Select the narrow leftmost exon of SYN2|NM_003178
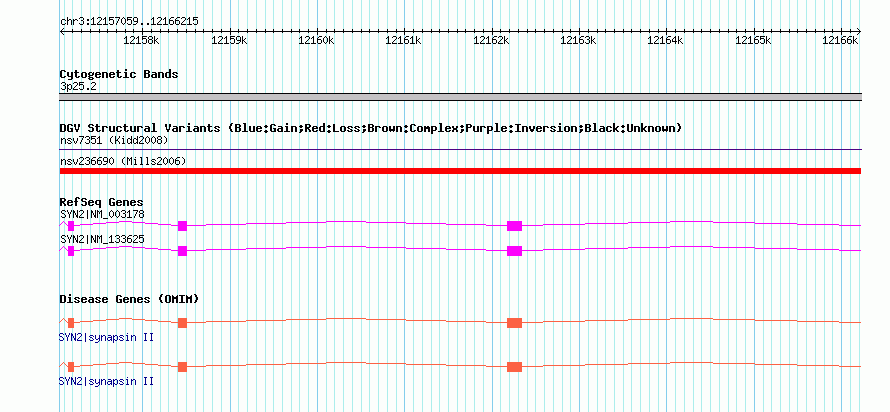The image size is (890, 412). click(x=71, y=226)
